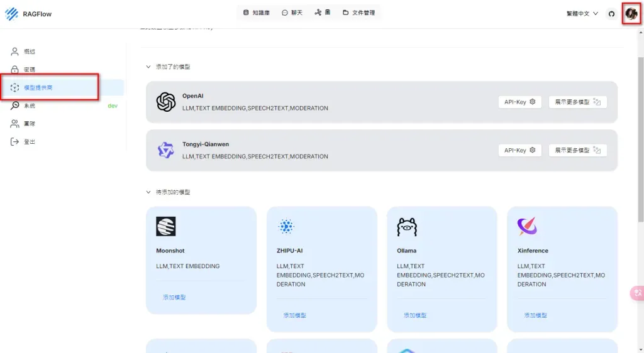Collapse the 添加了的模型 section
The width and height of the screenshot is (644, 353).
(x=148, y=67)
